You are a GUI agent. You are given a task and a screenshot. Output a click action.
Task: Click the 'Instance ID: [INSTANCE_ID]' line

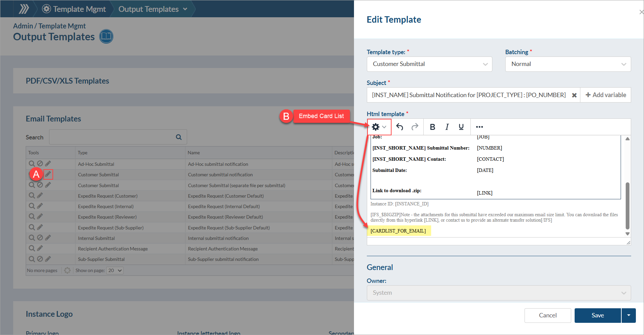tap(399, 204)
